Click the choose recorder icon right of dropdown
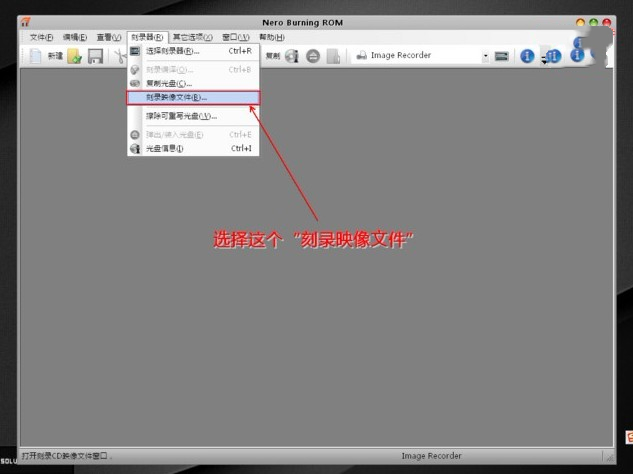Image resolution: width=633 pixels, height=474 pixels. [x=501, y=56]
